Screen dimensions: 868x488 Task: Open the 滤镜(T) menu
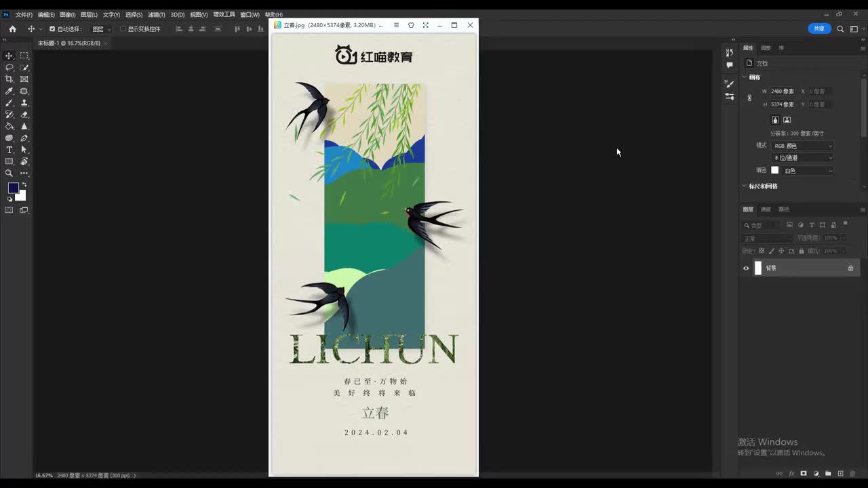point(157,15)
